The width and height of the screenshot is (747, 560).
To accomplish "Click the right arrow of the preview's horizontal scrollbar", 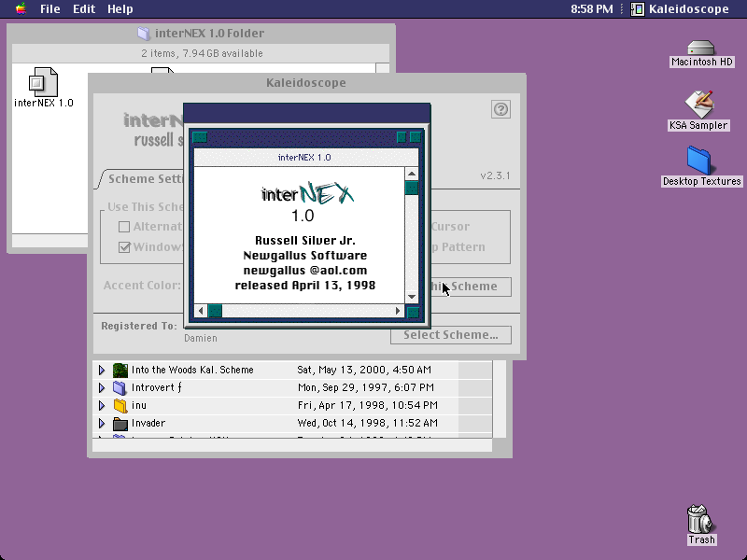I will (398, 311).
